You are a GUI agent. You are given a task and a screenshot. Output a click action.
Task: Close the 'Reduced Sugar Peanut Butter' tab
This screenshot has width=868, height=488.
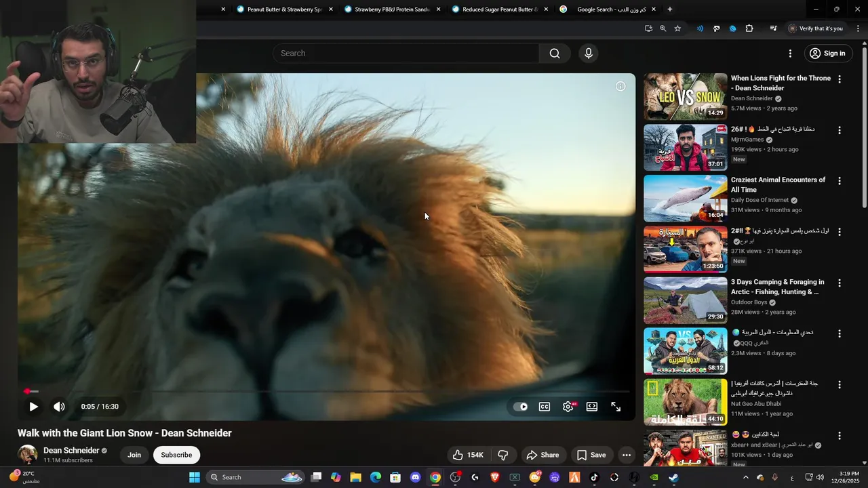point(546,9)
